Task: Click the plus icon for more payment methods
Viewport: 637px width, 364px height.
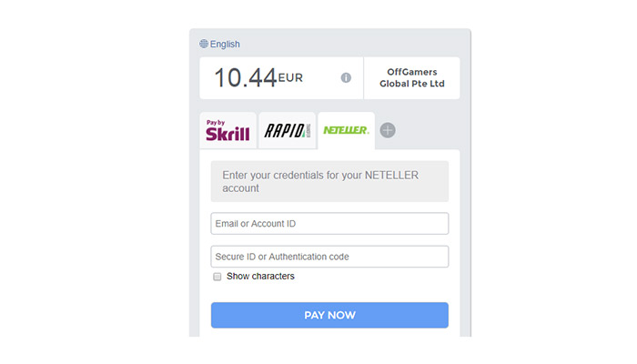Action: pos(388,131)
